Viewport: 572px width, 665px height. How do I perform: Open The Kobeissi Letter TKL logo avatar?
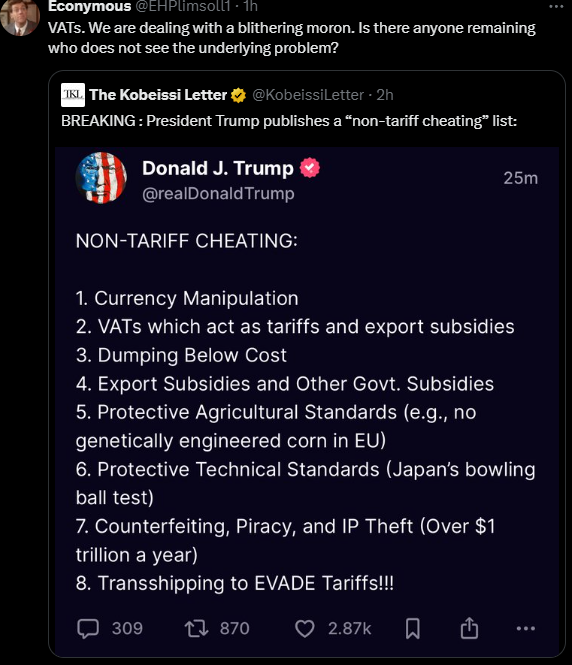[73, 95]
